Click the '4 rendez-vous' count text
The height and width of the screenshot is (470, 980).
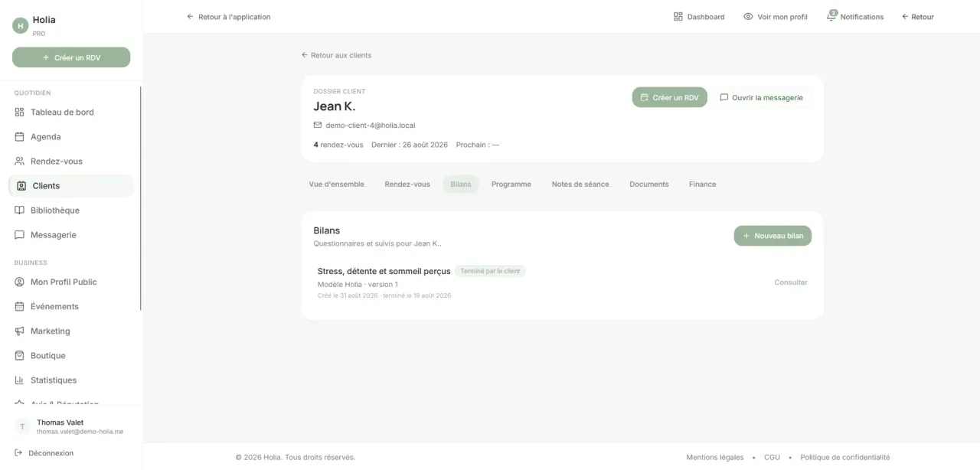(x=338, y=145)
